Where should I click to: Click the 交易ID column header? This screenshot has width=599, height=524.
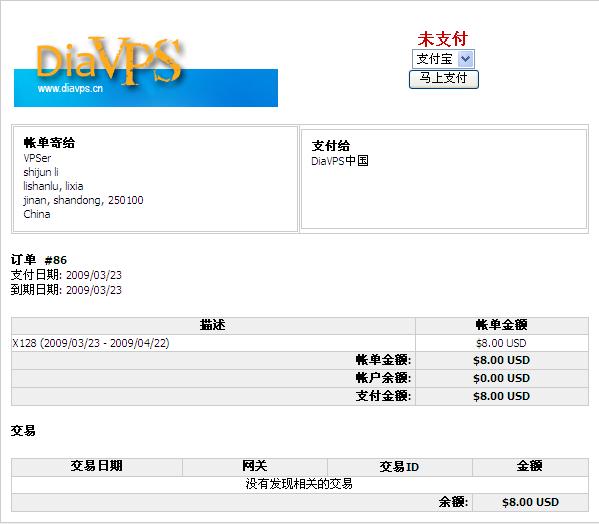click(x=400, y=467)
